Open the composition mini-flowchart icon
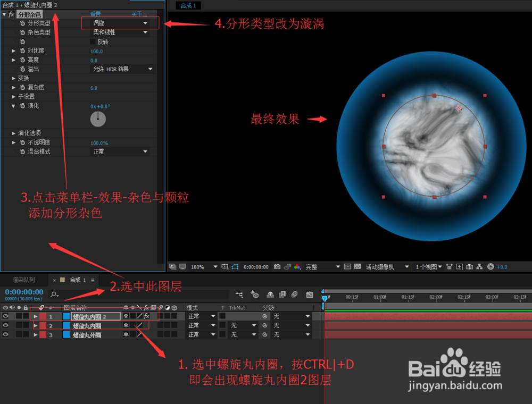 (x=480, y=267)
